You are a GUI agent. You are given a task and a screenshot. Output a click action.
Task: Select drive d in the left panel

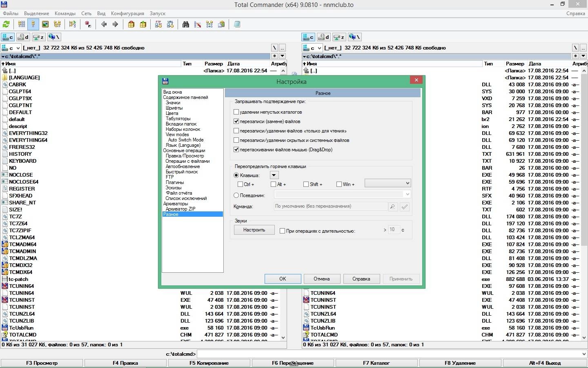click(x=23, y=37)
